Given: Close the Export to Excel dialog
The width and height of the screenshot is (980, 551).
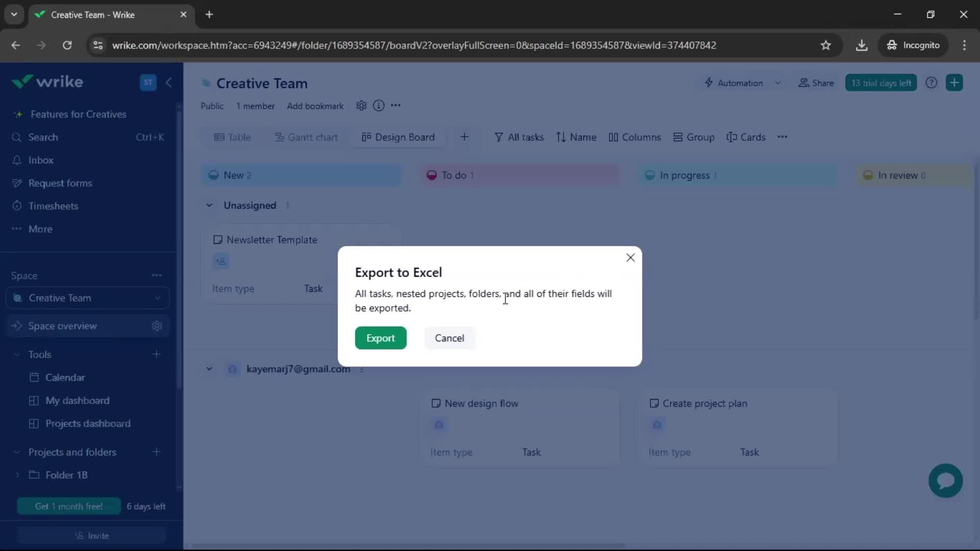Looking at the screenshot, I should tap(630, 258).
